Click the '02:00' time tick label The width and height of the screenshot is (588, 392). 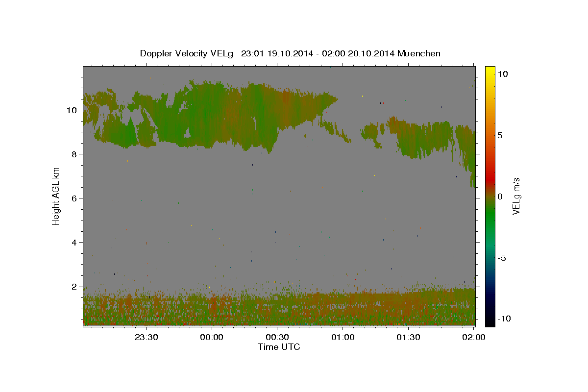click(x=473, y=337)
